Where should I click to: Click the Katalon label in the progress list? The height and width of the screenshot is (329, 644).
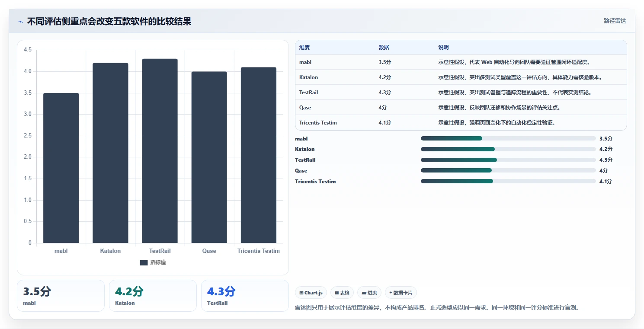pos(305,149)
